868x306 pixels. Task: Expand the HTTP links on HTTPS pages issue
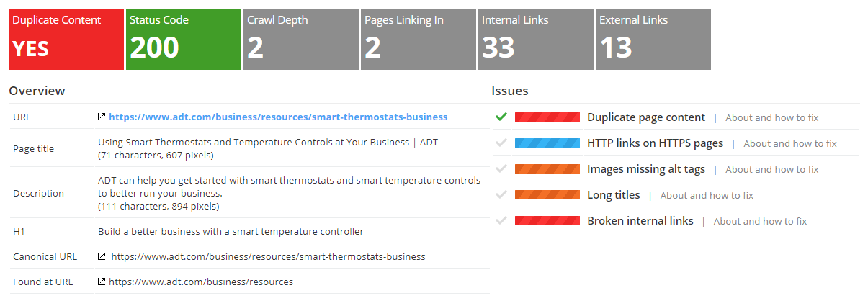click(x=655, y=143)
